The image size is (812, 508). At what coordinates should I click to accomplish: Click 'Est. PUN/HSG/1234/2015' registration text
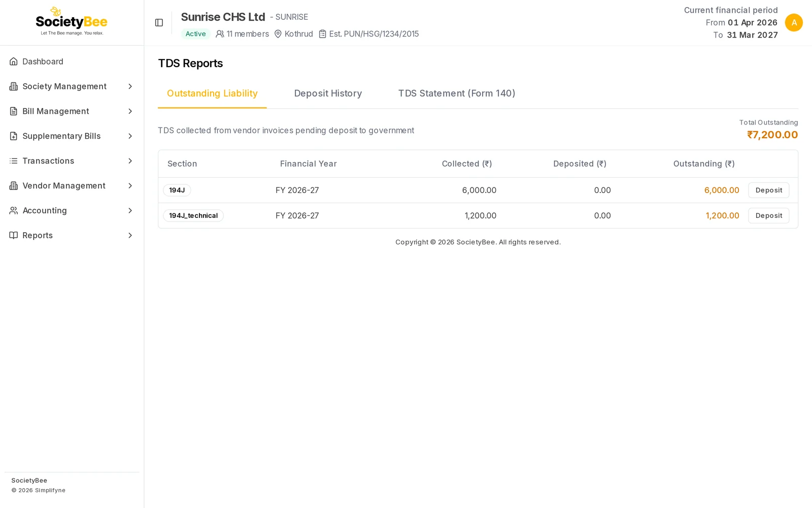[x=374, y=34]
